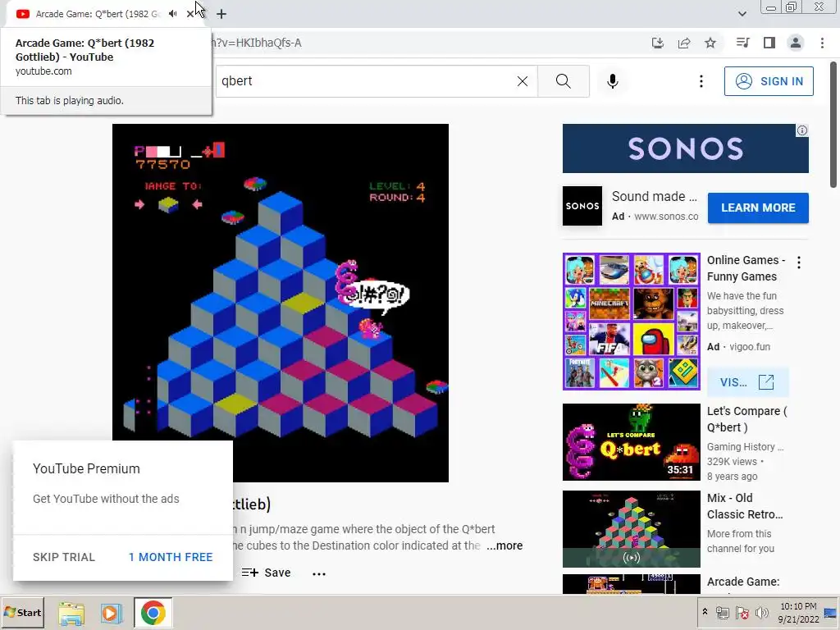Viewport: 840px width, 630px height.
Task: Share this page via address bar icon
Action: 684,43
